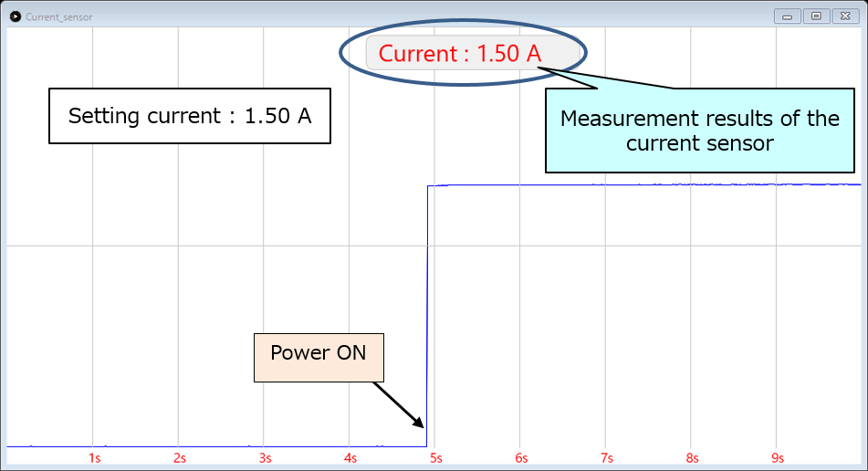Image resolution: width=868 pixels, height=471 pixels.
Task: Click the 9s time axis label
Action: (779, 457)
